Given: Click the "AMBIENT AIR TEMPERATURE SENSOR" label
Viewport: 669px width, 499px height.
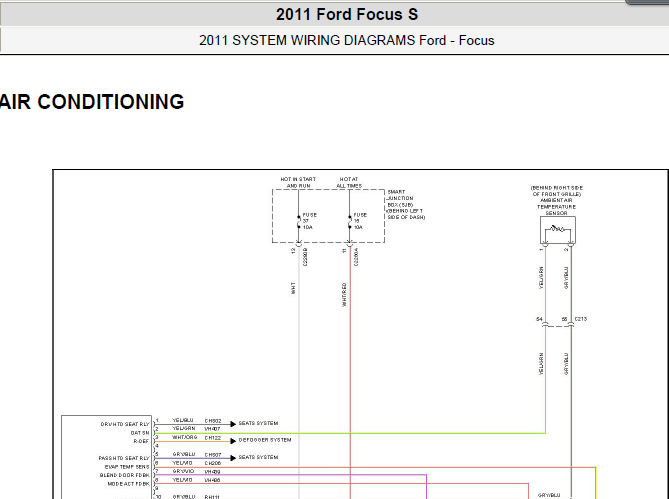Looking at the screenshot, I should (557, 206).
